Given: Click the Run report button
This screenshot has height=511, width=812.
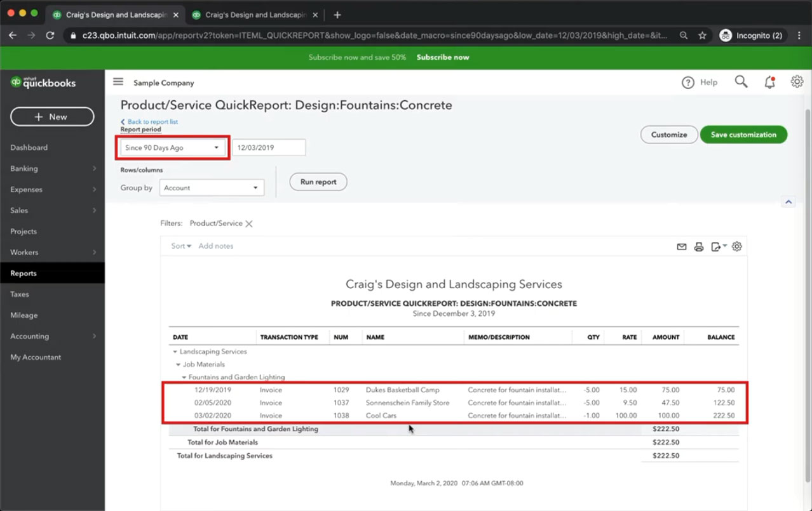Looking at the screenshot, I should click(x=318, y=182).
